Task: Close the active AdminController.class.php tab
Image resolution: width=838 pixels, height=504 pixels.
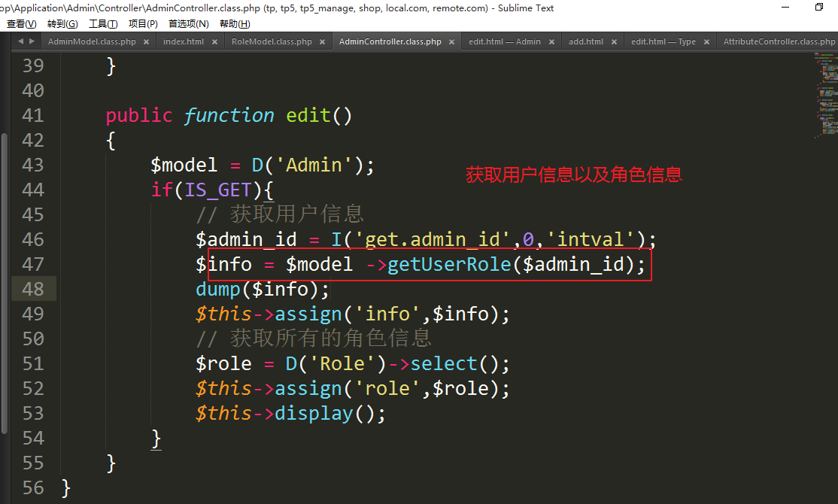Action: point(451,42)
